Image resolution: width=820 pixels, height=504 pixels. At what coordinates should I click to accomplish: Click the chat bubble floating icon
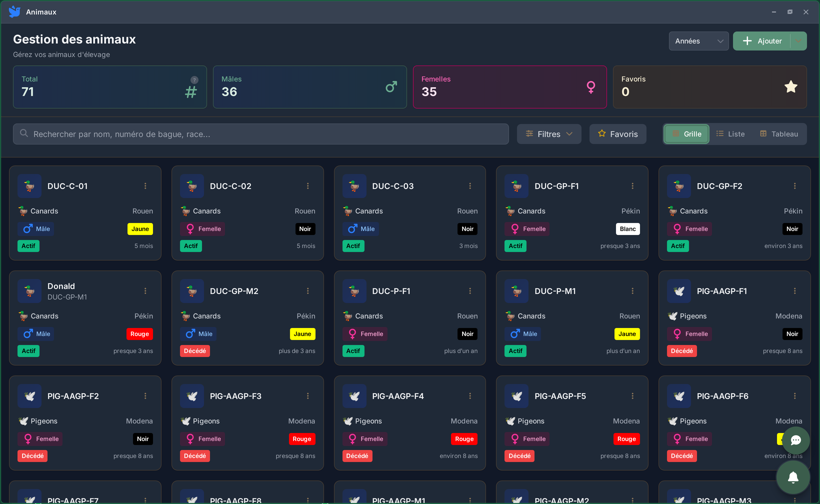tap(796, 440)
